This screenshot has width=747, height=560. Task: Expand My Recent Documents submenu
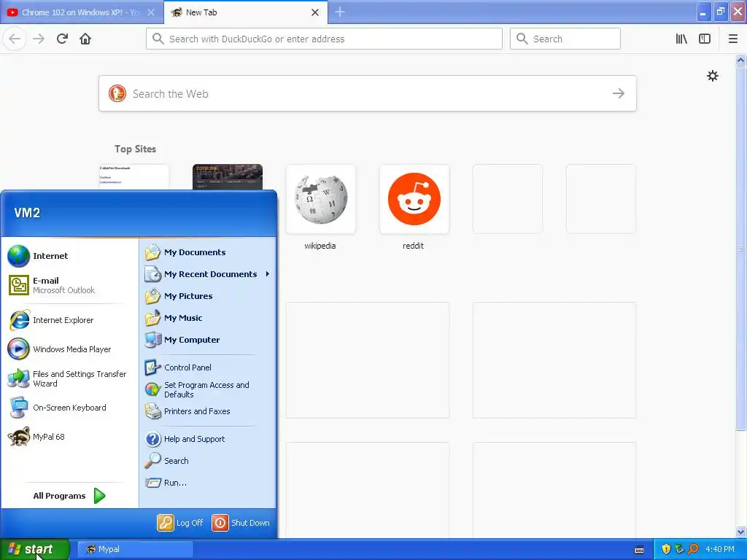tap(208, 274)
